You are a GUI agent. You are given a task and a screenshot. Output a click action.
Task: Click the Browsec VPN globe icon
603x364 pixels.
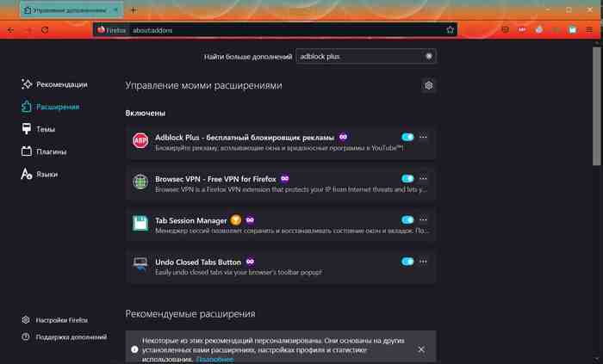tap(140, 182)
